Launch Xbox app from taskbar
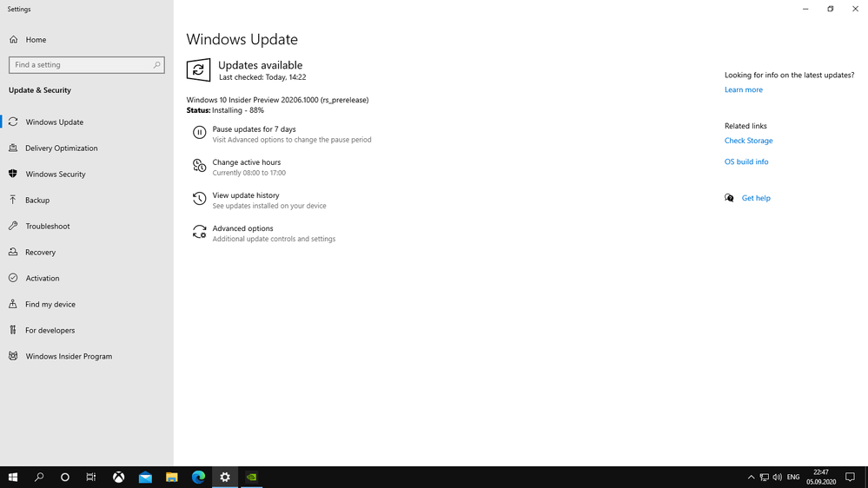This screenshot has height=488, width=868. (x=118, y=477)
